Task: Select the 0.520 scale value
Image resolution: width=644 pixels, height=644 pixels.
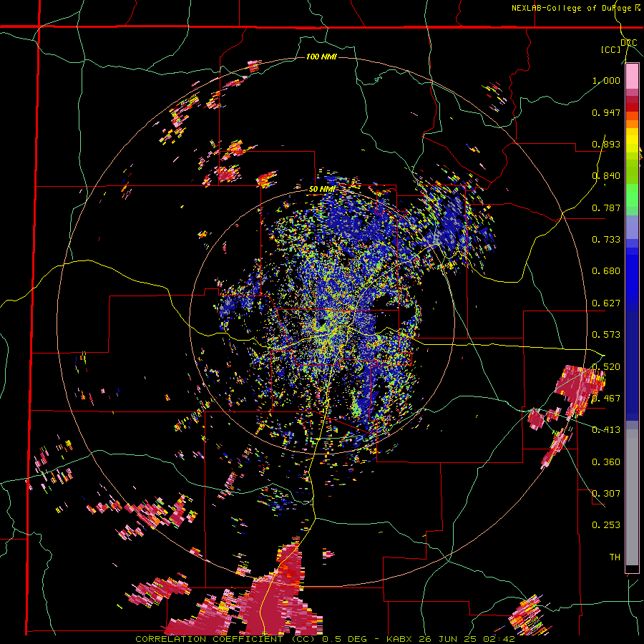Action: click(x=606, y=366)
